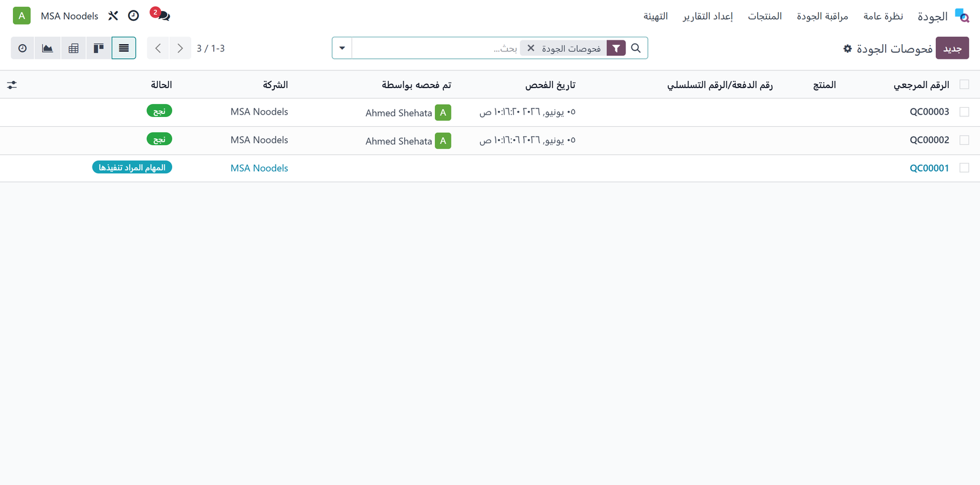Remove the فحوصات الجودة filter facet
The image size is (980, 485).
coord(531,48)
